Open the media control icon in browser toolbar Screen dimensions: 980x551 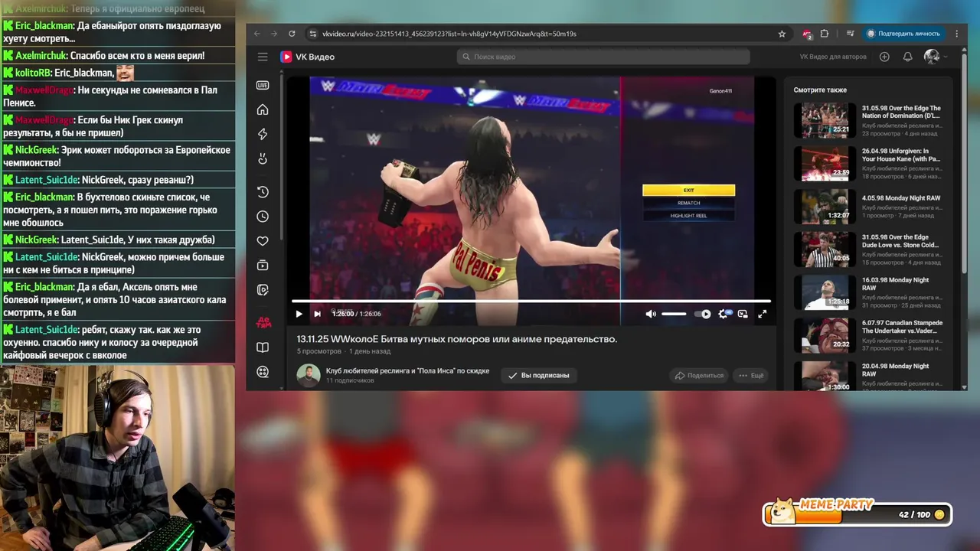coord(850,34)
